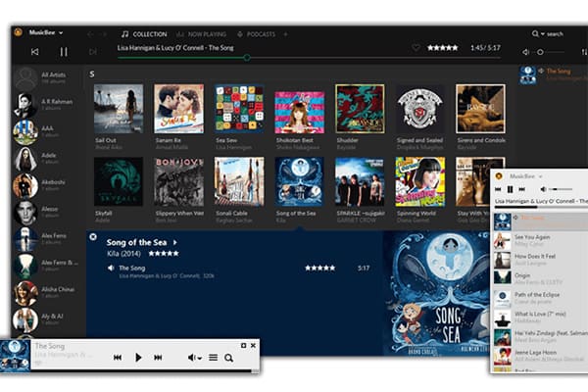Rate The Song track stars in album panel
The width and height of the screenshot is (588, 392).
(319, 268)
